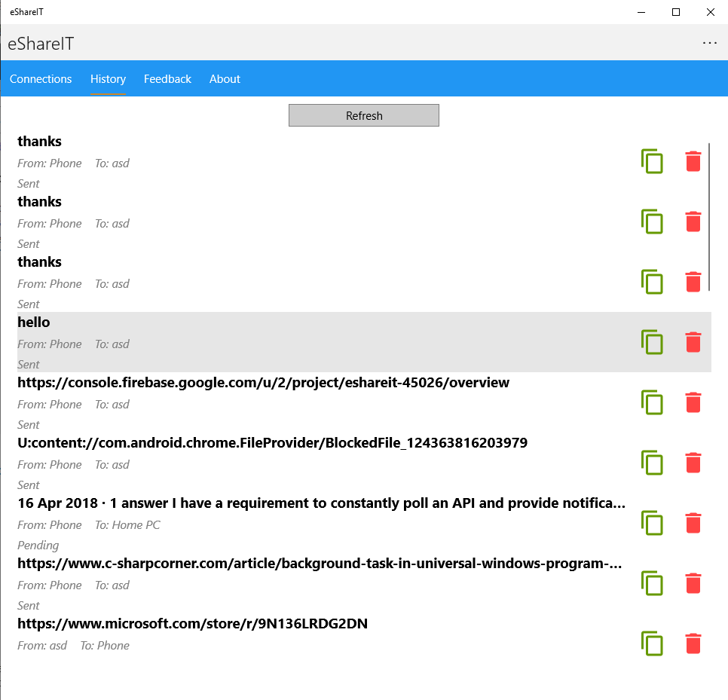Delete the microsoft.com store link entry
Screen dimensions: 728x700
pos(693,643)
